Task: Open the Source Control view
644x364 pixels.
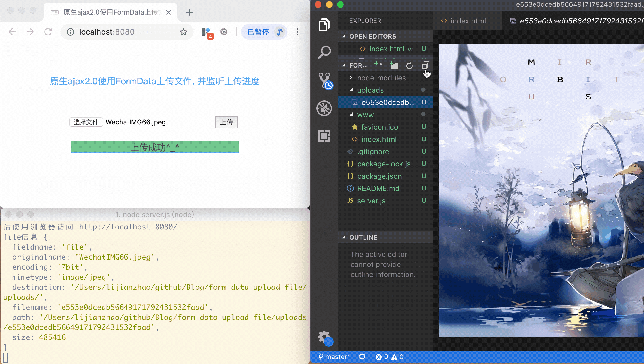Action: pyautogui.click(x=324, y=80)
